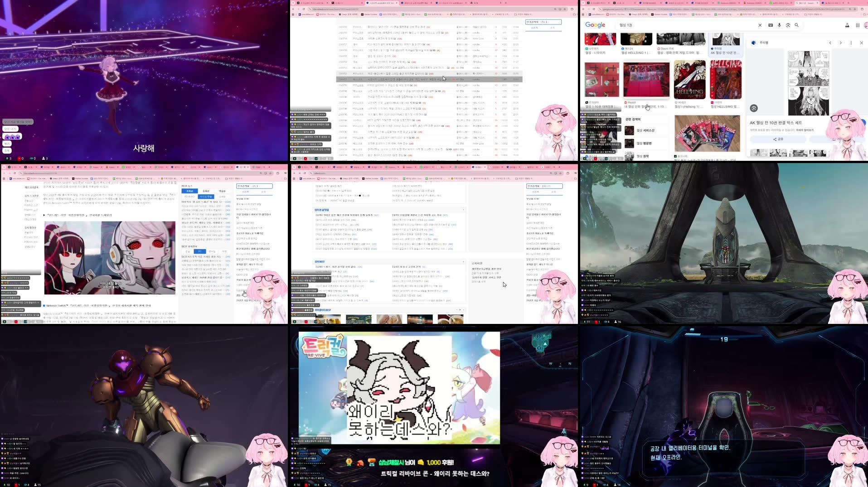Viewport: 868px width, 487px height.
Task: Click the 공유 share button under the image
Action: 779,139
